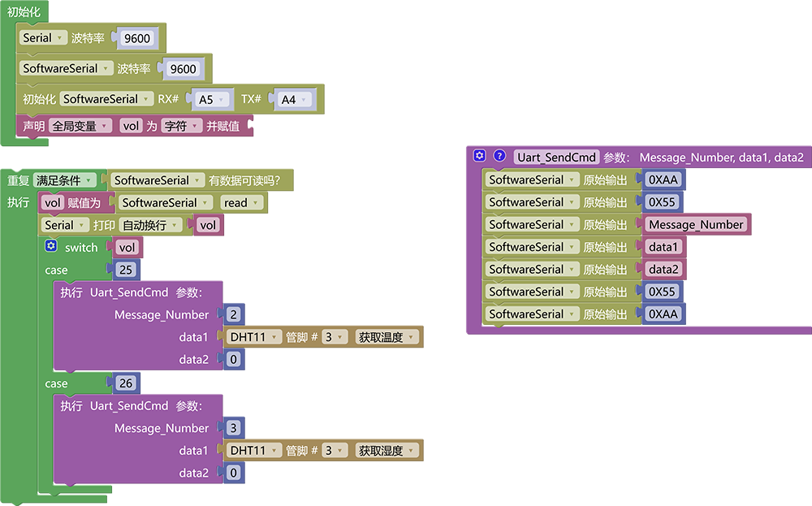Open the read method dropdown

pos(241,202)
